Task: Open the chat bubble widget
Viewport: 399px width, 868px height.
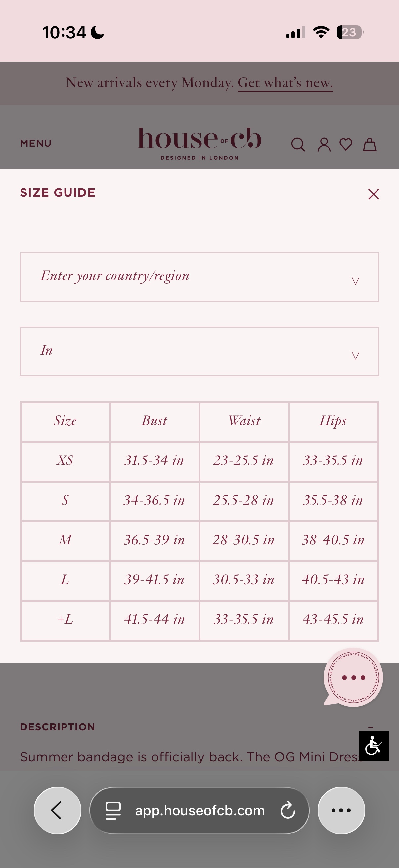Action: click(x=353, y=677)
